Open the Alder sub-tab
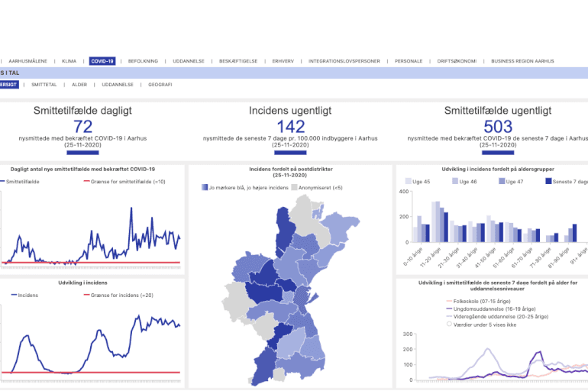588x391 pixels. (x=79, y=84)
